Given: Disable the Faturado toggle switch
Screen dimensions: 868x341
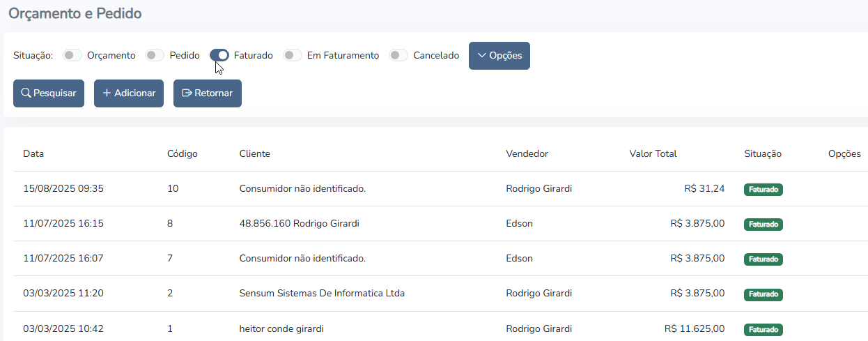Looking at the screenshot, I should (219, 56).
